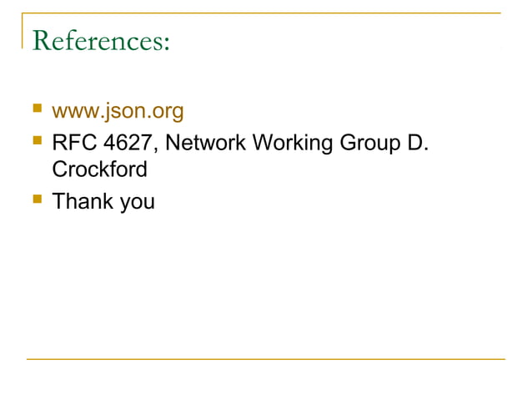Click the gold horizontal line at slide bottom
This screenshot has width=532, height=399.
[266, 359]
